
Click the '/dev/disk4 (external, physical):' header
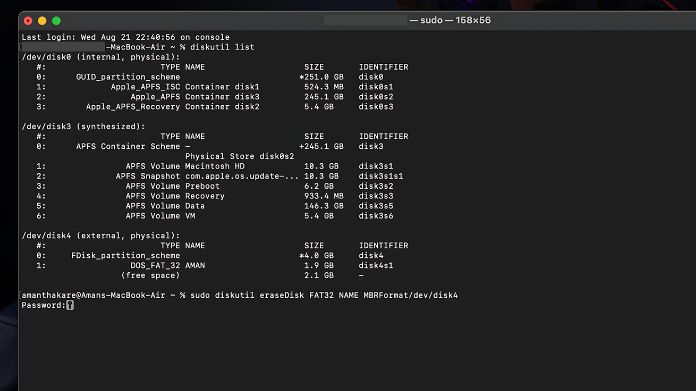101,236
